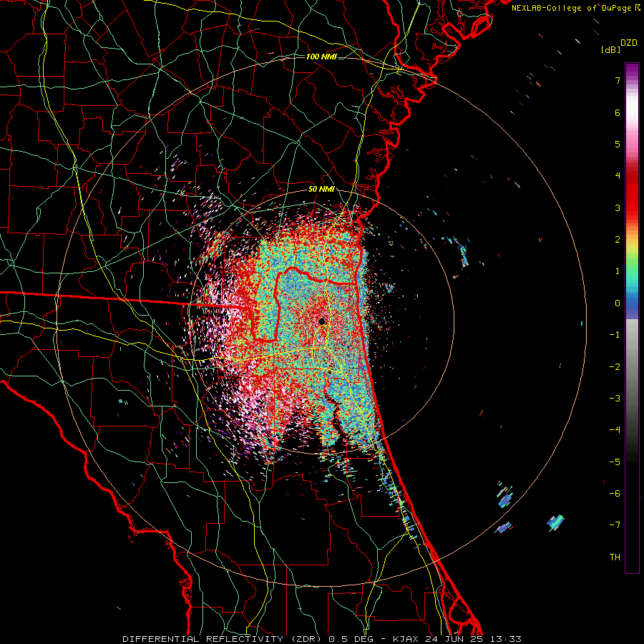Click the -6 value on the color scale
The image size is (644, 644).
[615, 494]
